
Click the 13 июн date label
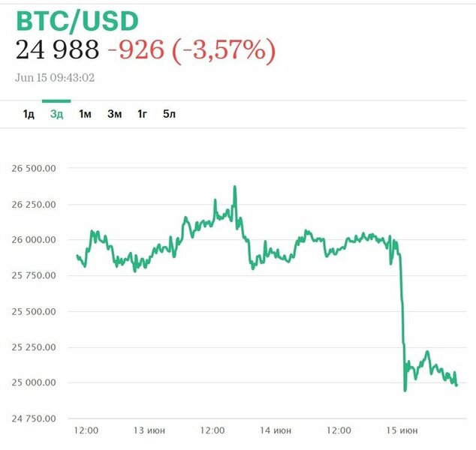pos(149,430)
